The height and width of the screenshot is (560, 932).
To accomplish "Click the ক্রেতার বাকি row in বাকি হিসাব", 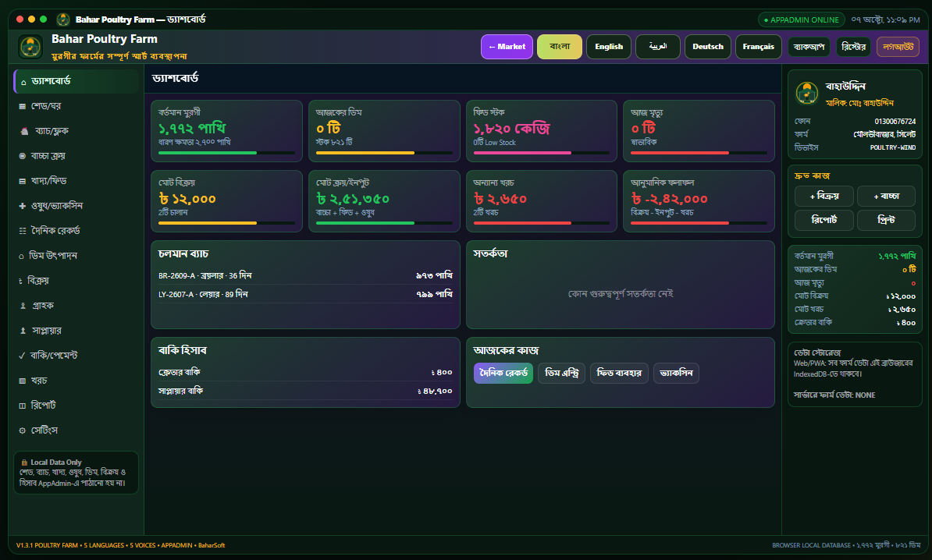I will (305, 372).
